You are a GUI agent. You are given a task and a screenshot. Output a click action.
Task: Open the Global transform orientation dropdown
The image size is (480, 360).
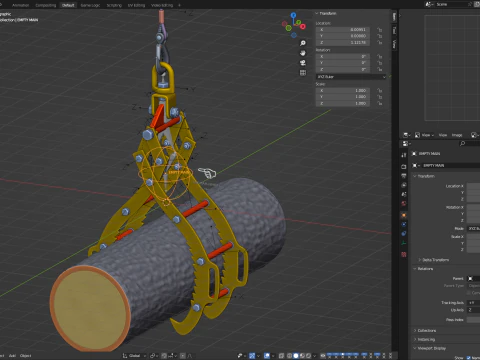pos(135,356)
